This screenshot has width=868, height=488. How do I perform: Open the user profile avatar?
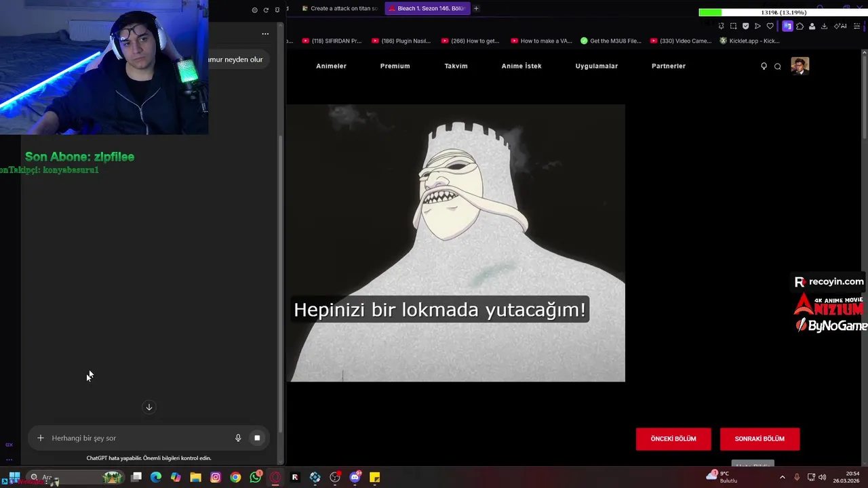800,66
